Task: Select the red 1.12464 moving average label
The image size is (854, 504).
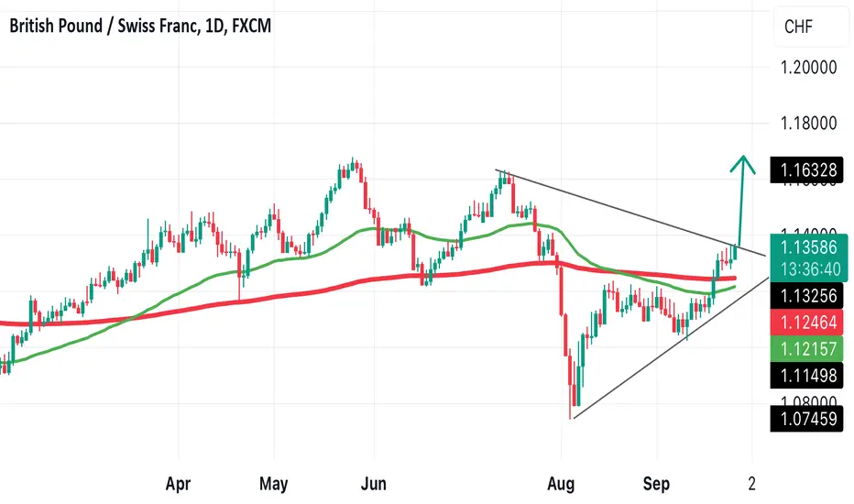Action: [808, 323]
